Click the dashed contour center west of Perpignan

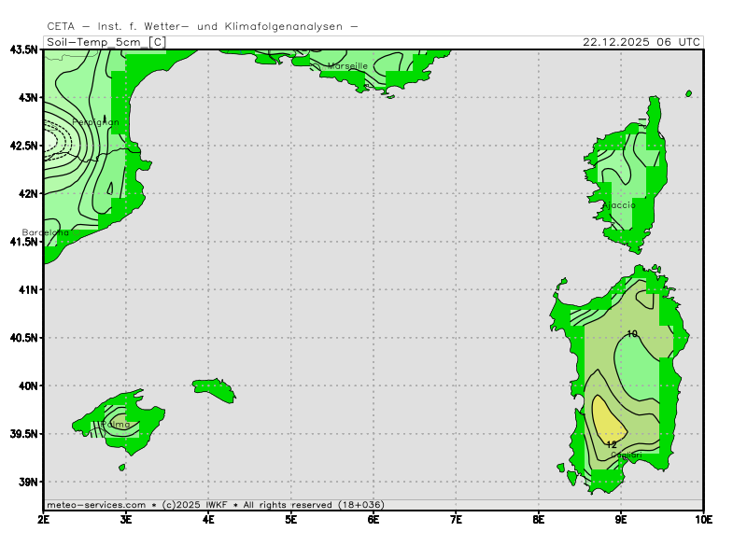(x=52, y=141)
